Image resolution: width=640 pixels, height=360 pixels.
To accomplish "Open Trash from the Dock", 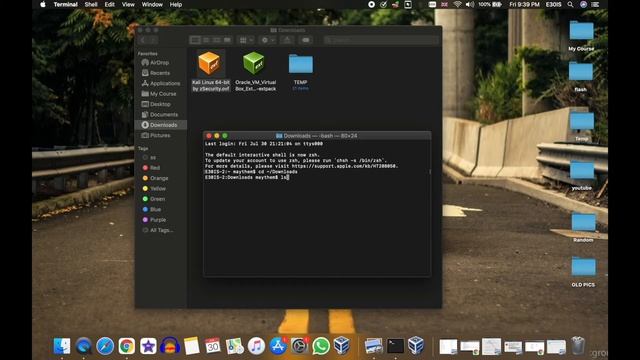I will click(578, 346).
